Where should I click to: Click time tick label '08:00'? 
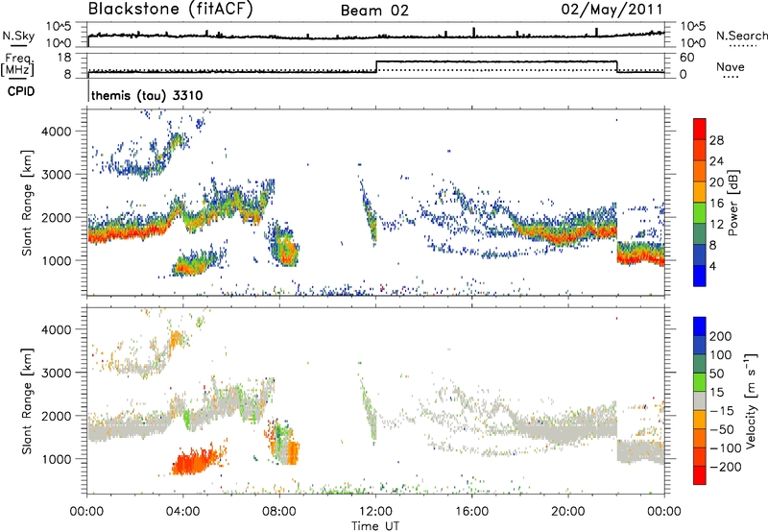(x=279, y=512)
